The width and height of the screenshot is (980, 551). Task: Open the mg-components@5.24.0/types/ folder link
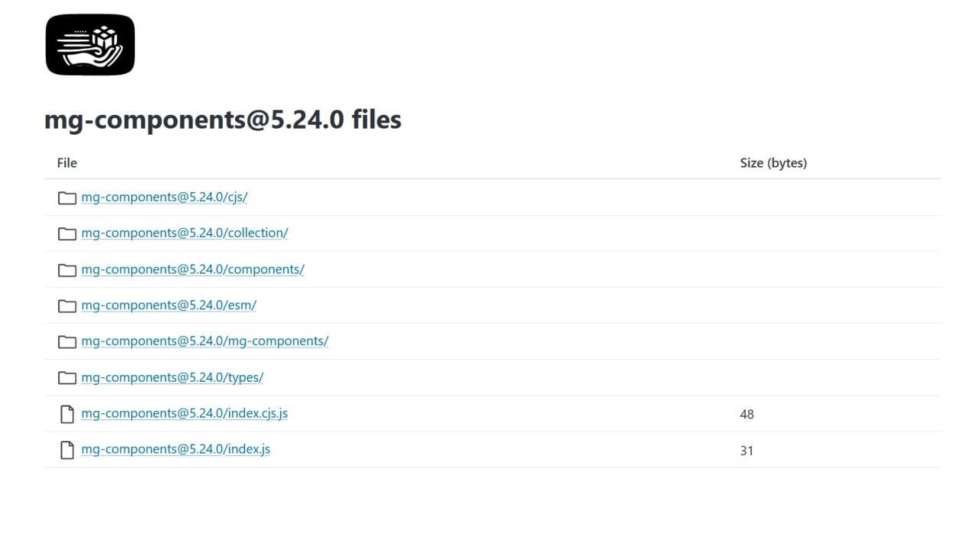(172, 377)
